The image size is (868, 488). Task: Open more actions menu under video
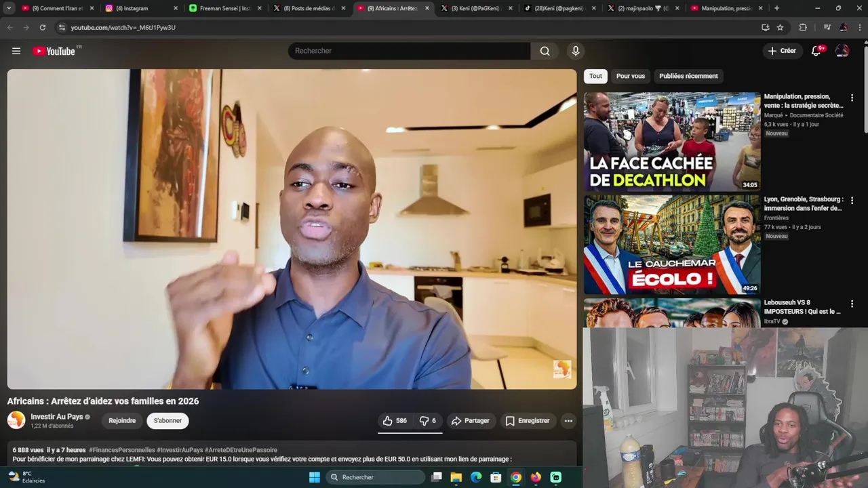pyautogui.click(x=568, y=421)
